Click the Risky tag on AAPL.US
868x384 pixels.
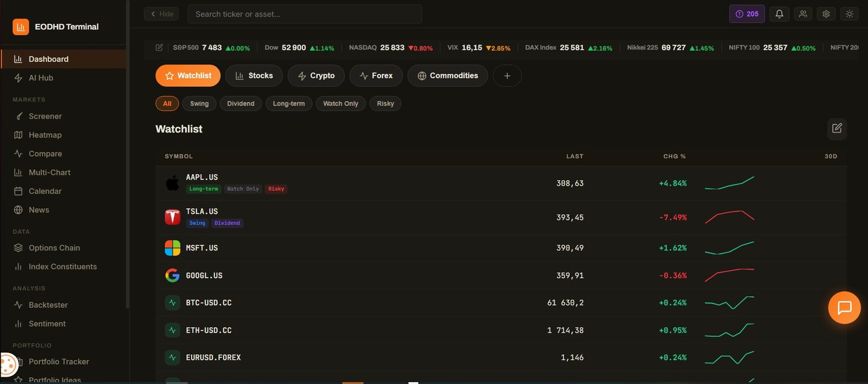click(x=276, y=189)
